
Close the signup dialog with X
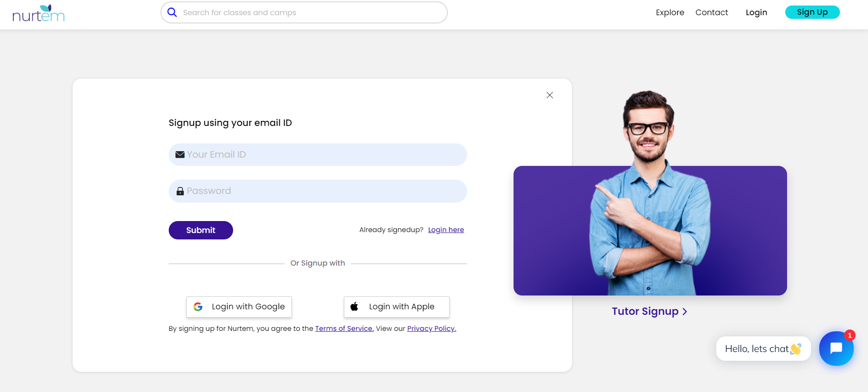coord(549,95)
